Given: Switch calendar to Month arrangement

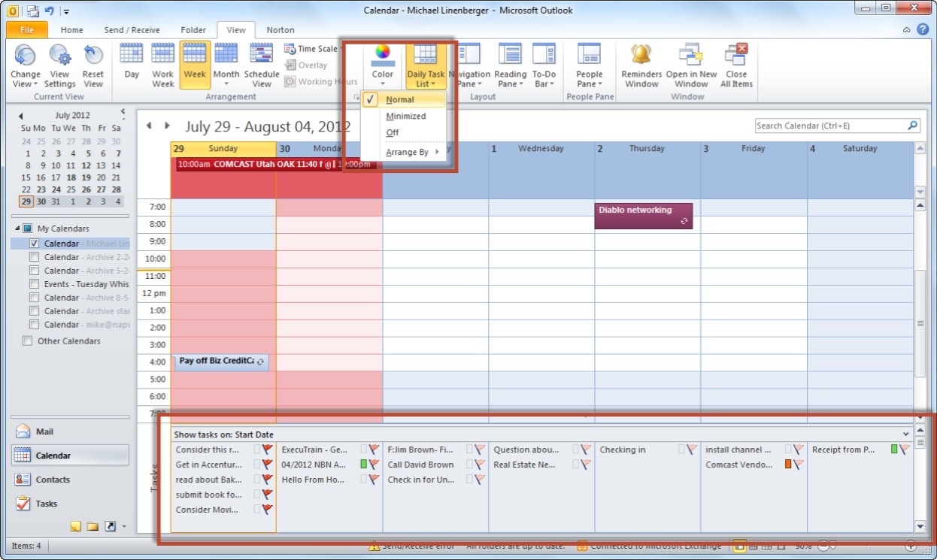Looking at the screenshot, I should point(226,64).
